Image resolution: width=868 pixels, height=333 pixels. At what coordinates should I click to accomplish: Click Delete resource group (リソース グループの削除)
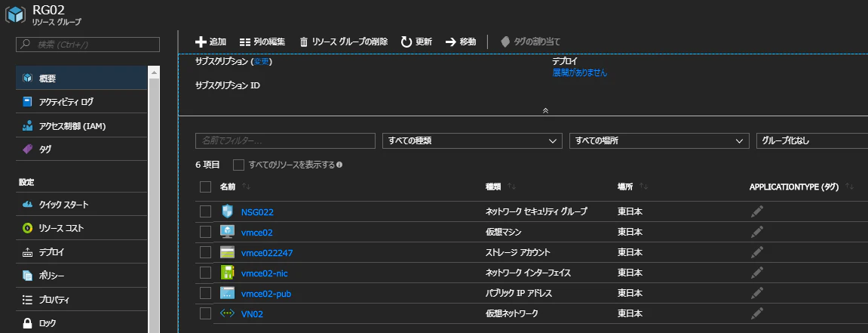pyautogui.click(x=344, y=42)
